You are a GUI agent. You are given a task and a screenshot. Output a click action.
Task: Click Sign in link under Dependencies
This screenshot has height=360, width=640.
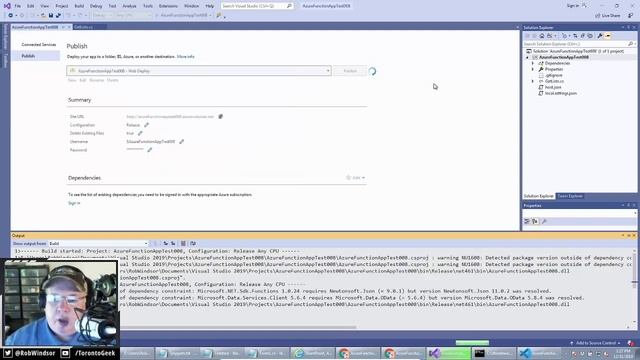click(x=74, y=203)
